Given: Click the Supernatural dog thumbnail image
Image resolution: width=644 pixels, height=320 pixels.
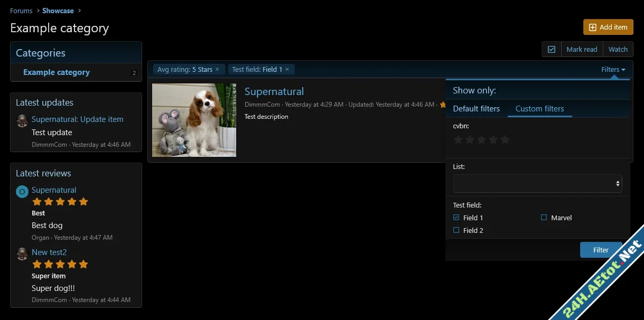Looking at the screenshot, I should (194, 120).
